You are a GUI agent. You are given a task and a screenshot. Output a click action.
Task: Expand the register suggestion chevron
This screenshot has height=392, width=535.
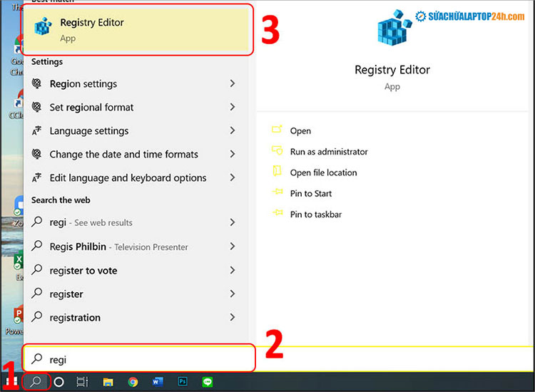coord(233,294)
